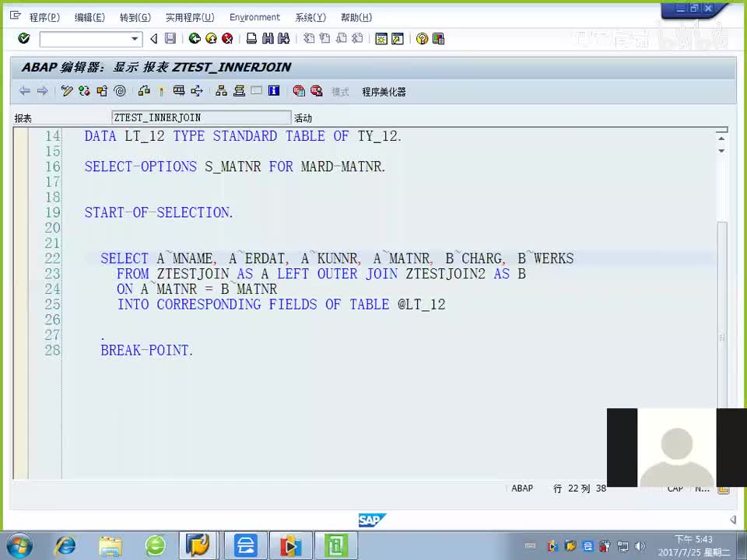The image size is (747, 560).
Task: Click the 报表 name field ZTEST_INNERJOIN
Action: [201, 117]
